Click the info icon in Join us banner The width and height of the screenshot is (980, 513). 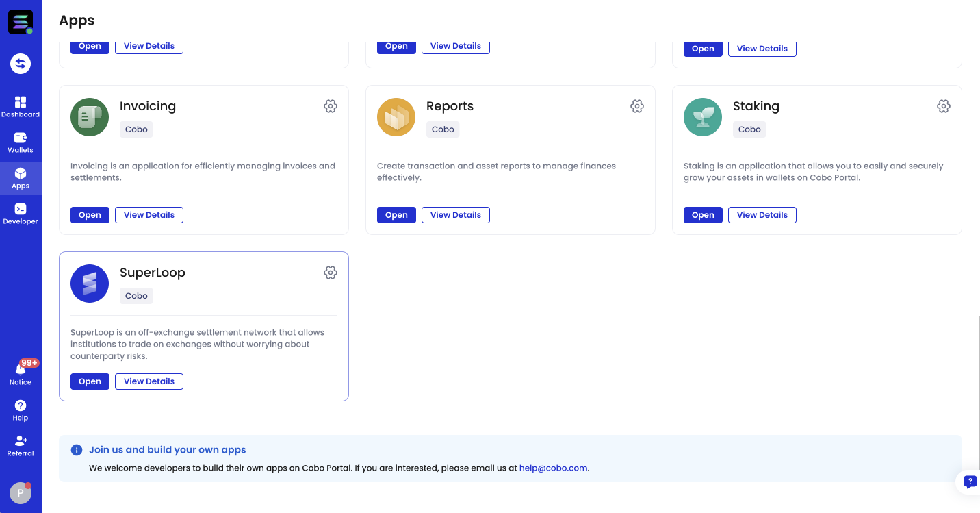(77, 450)
